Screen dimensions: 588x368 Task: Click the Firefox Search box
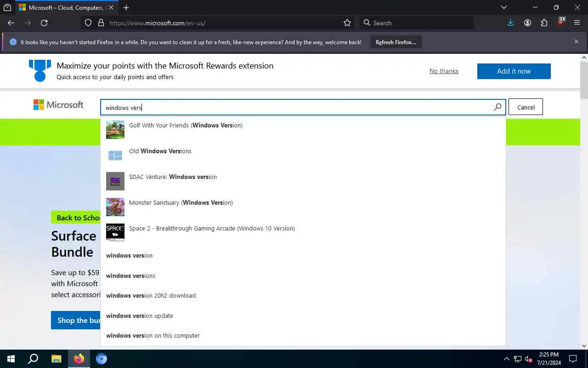(x=416, y=23)
